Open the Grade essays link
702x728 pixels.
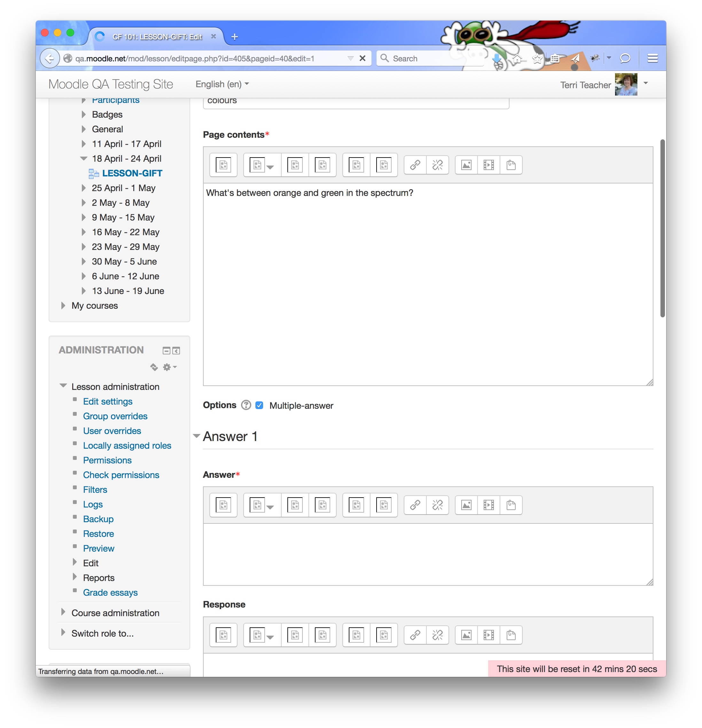pos(110,592)
